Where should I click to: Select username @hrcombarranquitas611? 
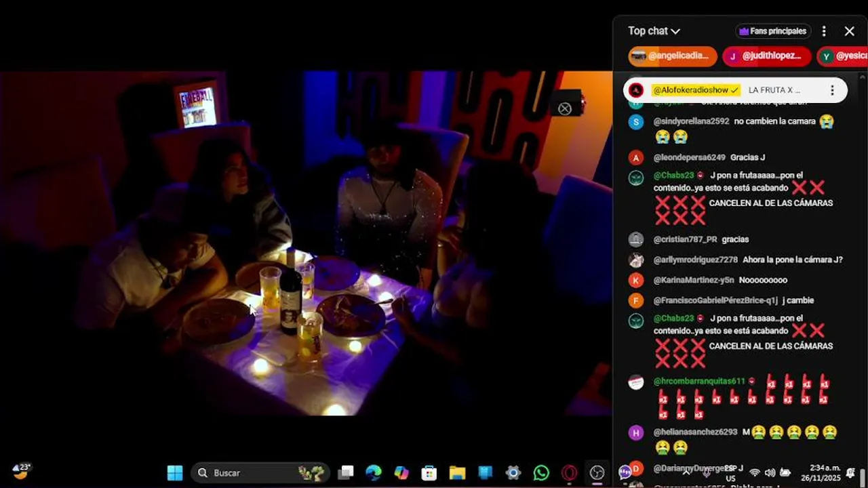pyautogui.click(x=699, y=381)
